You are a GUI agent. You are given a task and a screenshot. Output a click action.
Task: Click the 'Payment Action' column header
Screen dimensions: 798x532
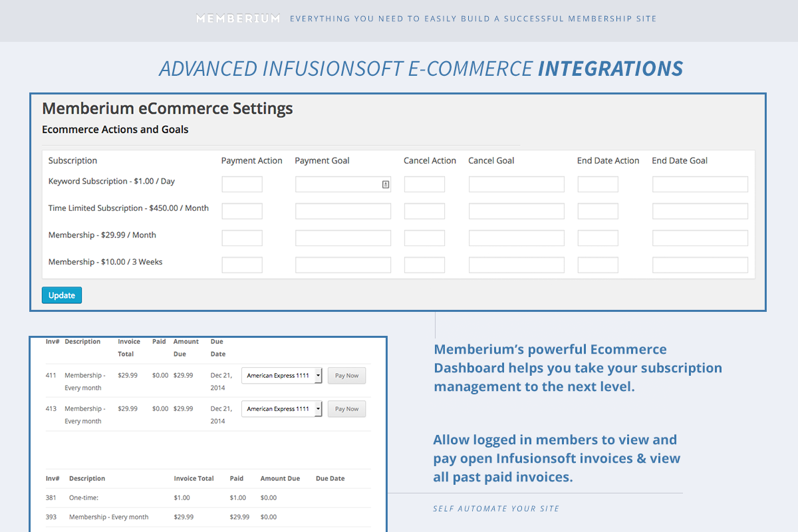coord(252,160)
